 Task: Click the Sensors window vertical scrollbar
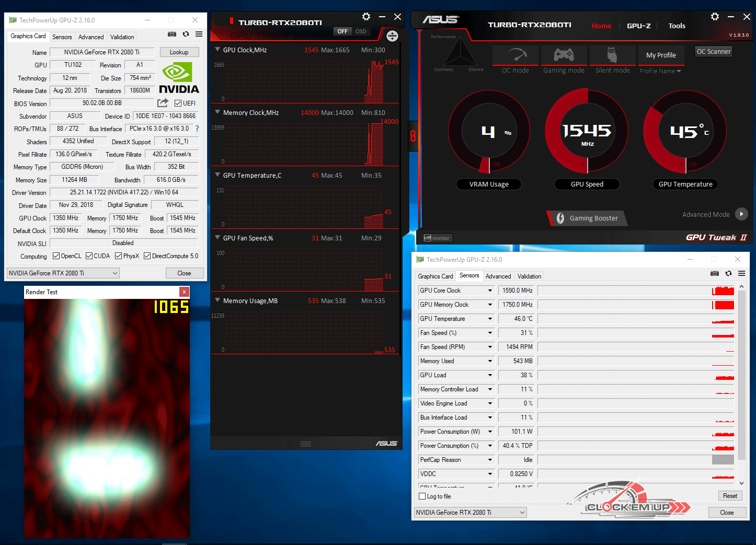[741, 386]
